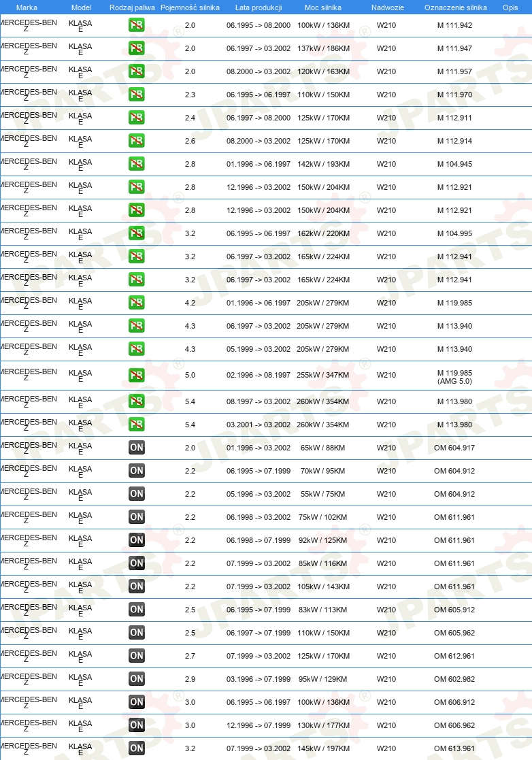Click the ON icon in the 105kW OM 611.961 row
532x760 pixels.
coord(137,586)
